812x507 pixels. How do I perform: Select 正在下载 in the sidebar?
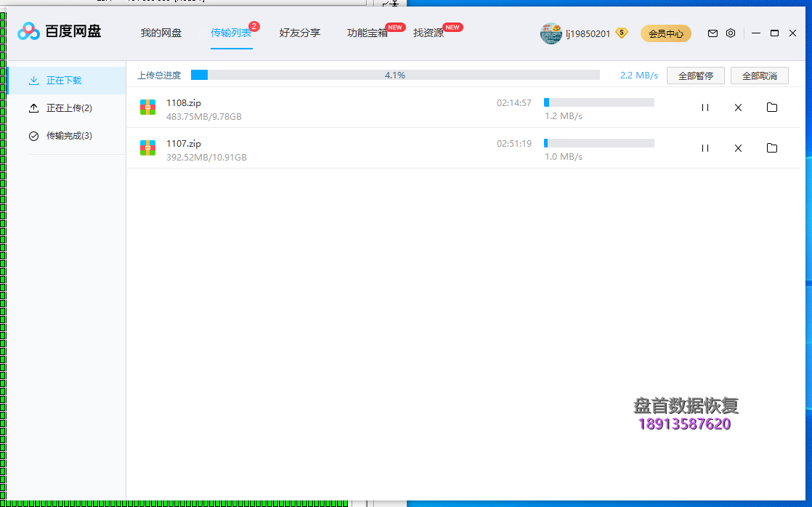coord(64,81)
